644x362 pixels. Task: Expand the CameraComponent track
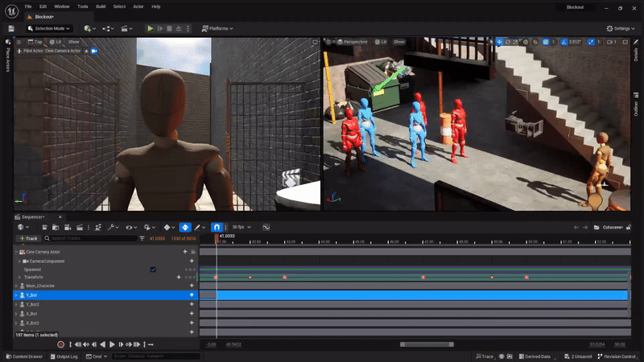pyautogui.click(x=19, y=261)
